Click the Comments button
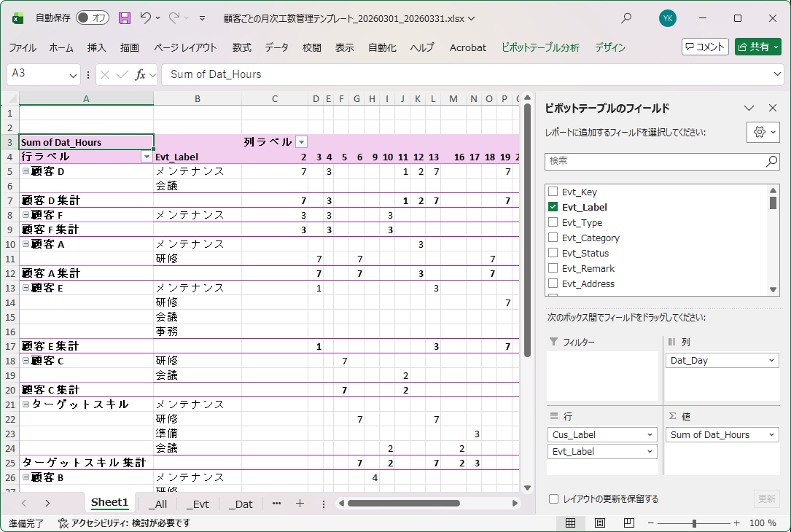The width and height of the screenshot is (791, 532). (x=705, y=47)
